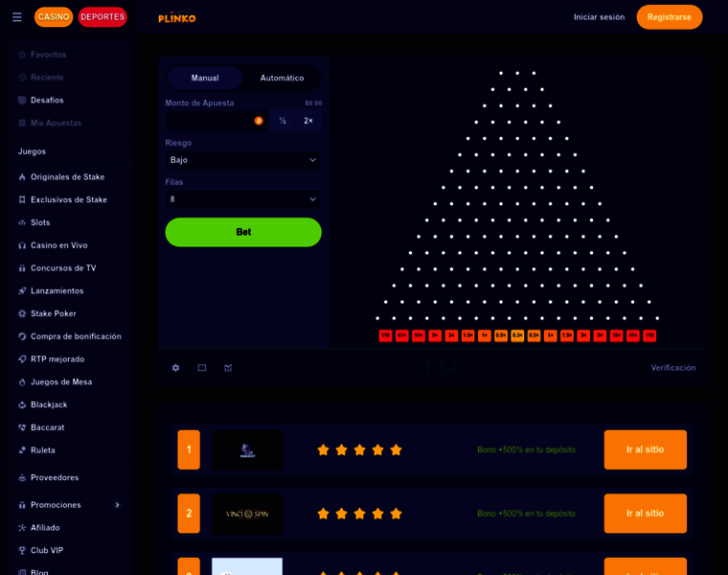Click the Stake Poker icon
Viewport: 728px width, 575px height.
point(22,313)
